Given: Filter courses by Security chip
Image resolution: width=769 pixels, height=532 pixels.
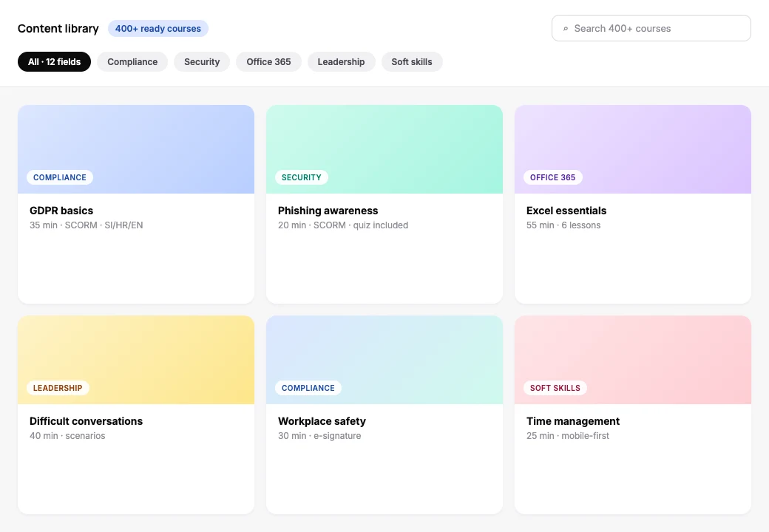Looking at the screenshot, I should [x=202, y=62].
